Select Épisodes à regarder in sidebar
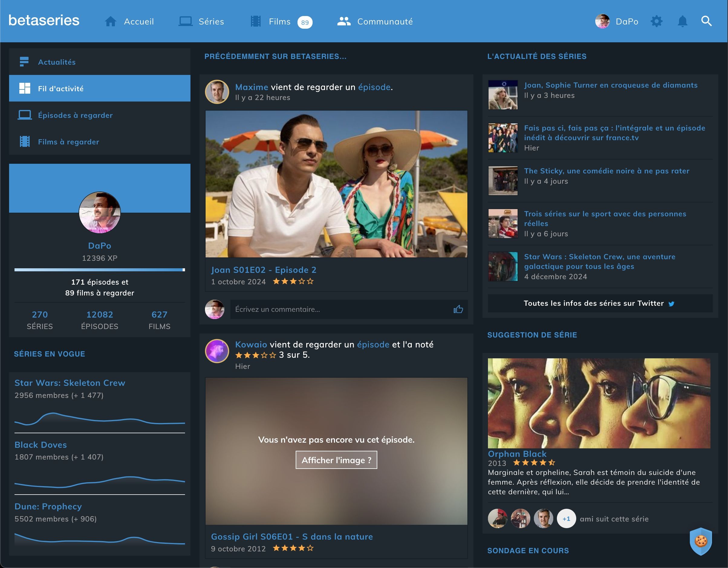Screen dimensions: 728x568 click(x=75, y=115)
